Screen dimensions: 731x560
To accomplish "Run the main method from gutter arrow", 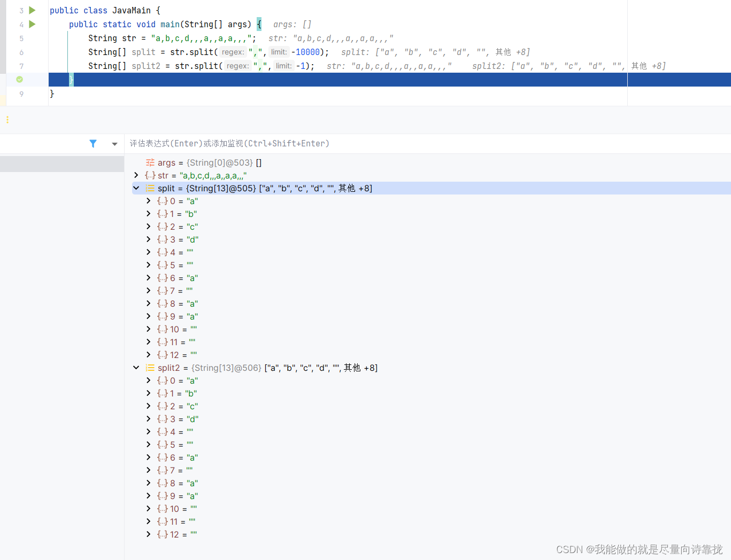I will tap(32, 24).
